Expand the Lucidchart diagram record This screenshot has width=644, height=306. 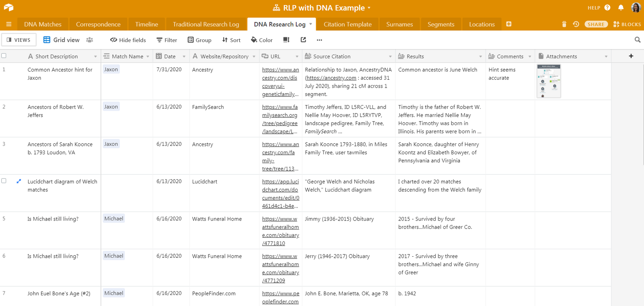(19, 181)
